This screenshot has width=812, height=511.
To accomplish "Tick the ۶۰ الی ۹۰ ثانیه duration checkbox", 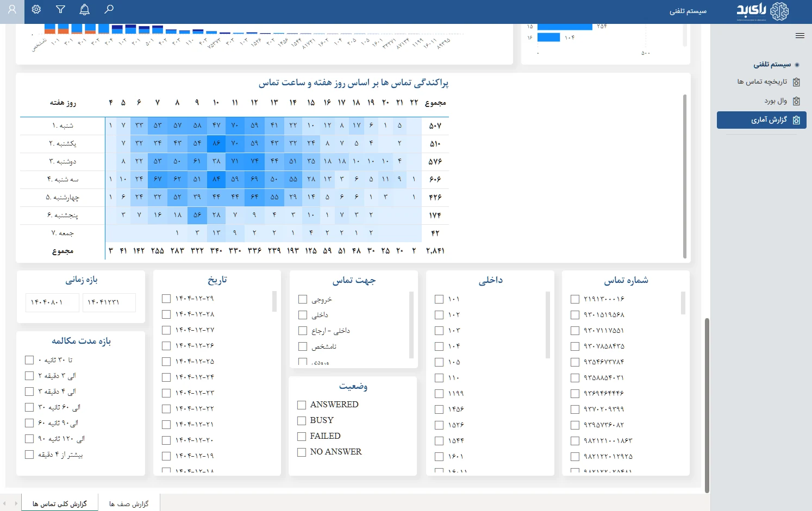I will tap(29, 423).
